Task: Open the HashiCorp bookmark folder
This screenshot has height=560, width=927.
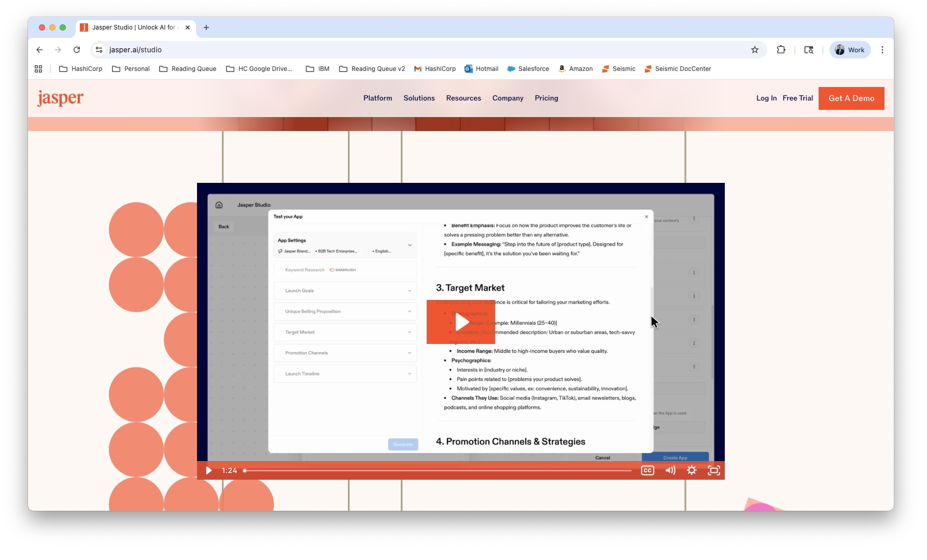Action: pyautogui.click(x=80, y=69)
